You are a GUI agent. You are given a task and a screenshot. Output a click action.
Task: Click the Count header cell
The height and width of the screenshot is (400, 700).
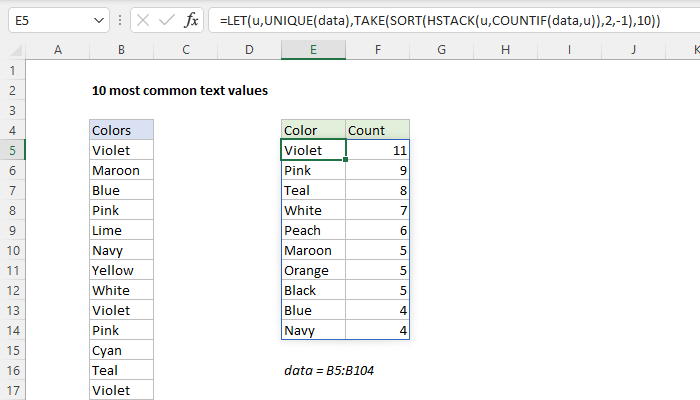[x=377, y=130]
